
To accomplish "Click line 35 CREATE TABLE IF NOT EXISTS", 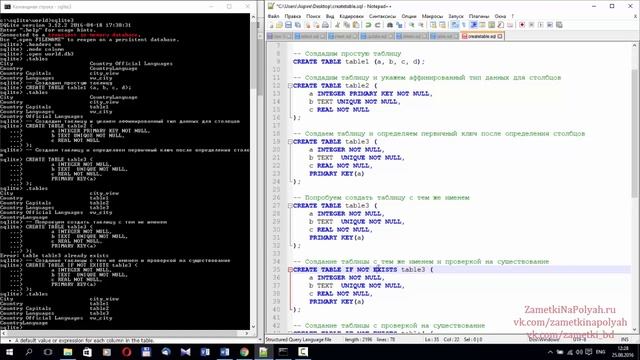I will point(363,270).
